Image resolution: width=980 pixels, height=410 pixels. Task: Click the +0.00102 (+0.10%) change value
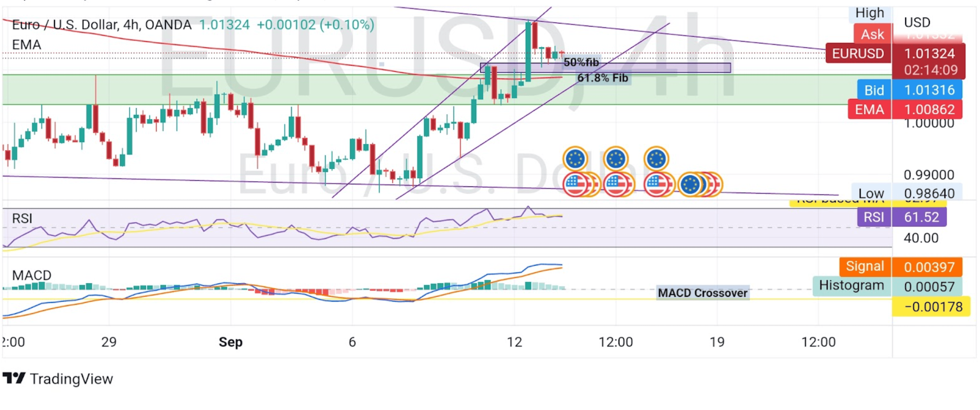pyautogui.click(x=315, y=25)
